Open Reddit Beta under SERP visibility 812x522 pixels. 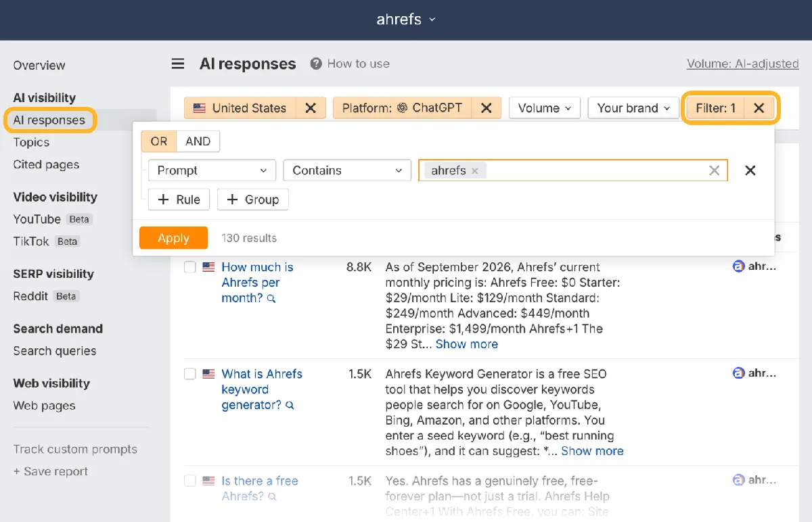pos(46,296)
